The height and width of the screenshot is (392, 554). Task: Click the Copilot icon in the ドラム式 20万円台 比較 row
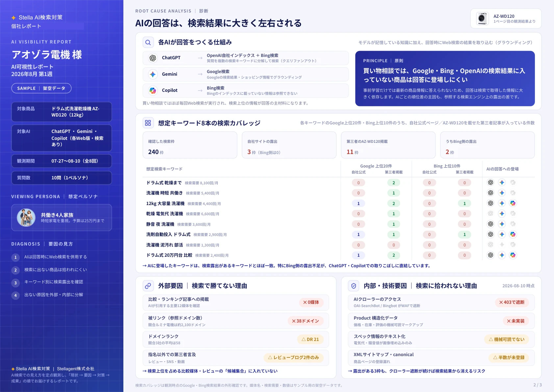tap(513, 255)
